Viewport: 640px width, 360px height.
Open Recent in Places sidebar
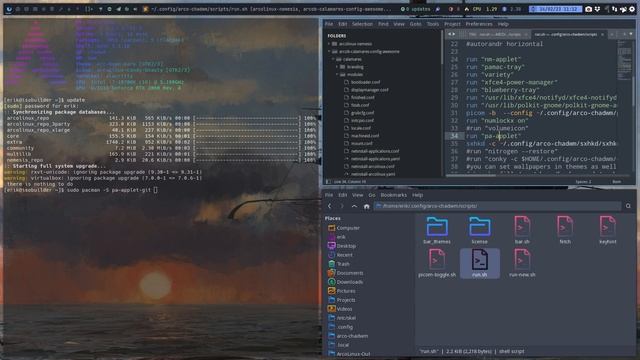[x=340, y=255]
